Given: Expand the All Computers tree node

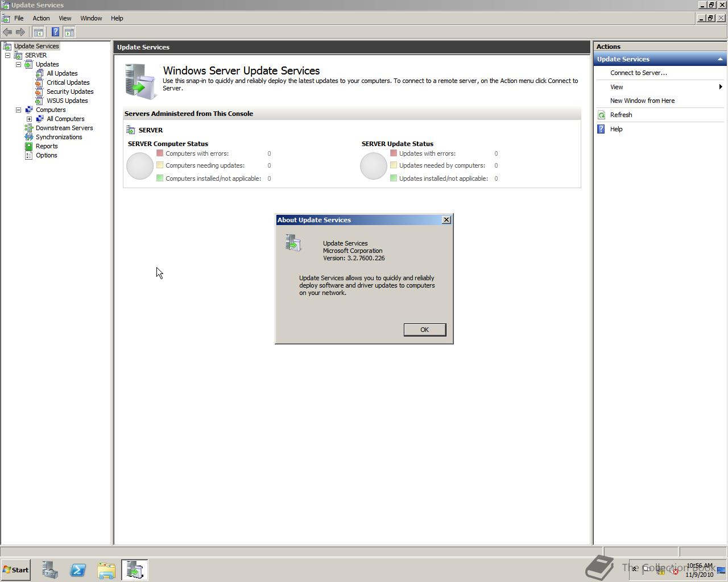Looking at the screenshot, I should coord(29,119).
